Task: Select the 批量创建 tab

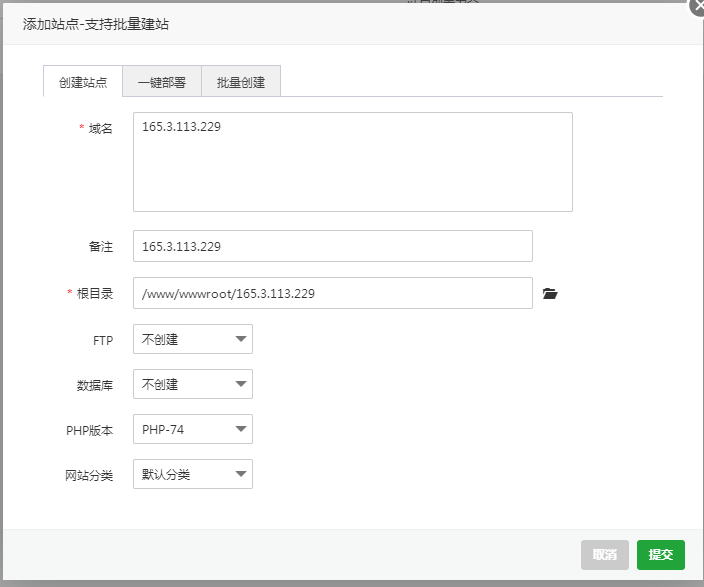Action: [x=241, y=82]
